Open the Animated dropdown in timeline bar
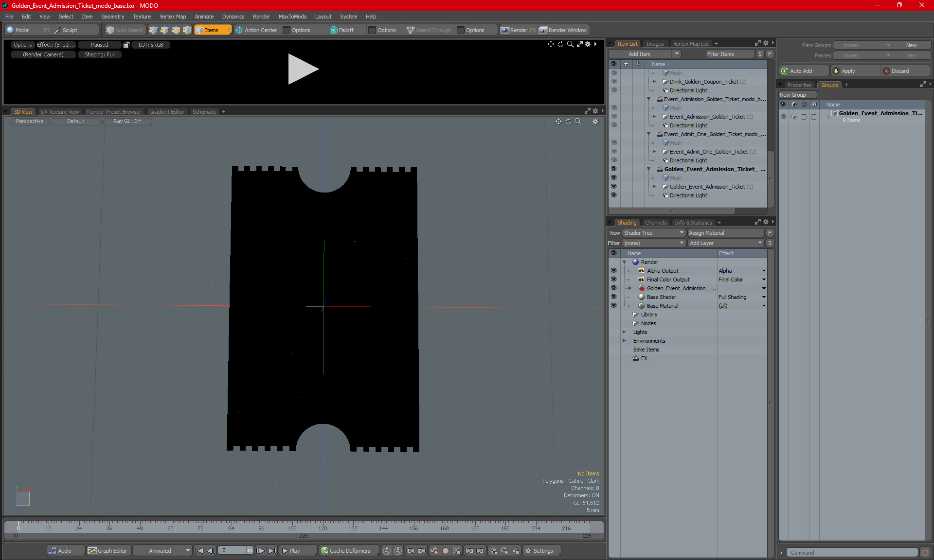 coord(162,551)
